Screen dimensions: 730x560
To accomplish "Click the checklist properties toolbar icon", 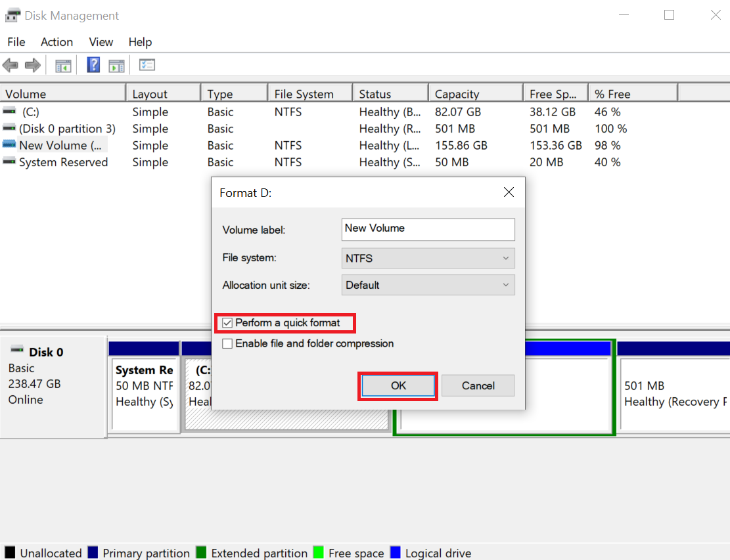I will click(147, 64).
